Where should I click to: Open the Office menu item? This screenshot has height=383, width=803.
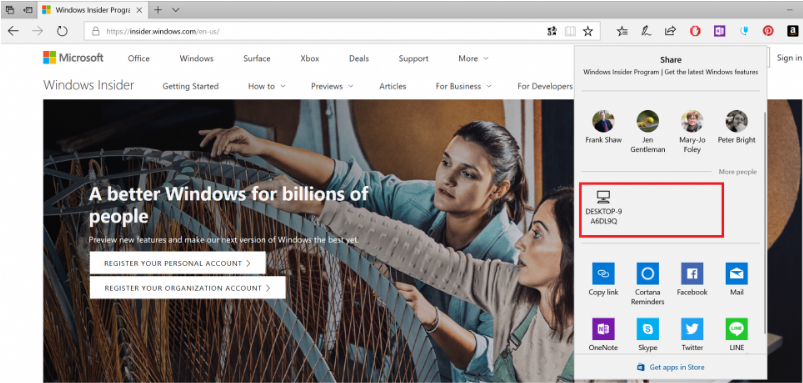[x=139, y=58]
